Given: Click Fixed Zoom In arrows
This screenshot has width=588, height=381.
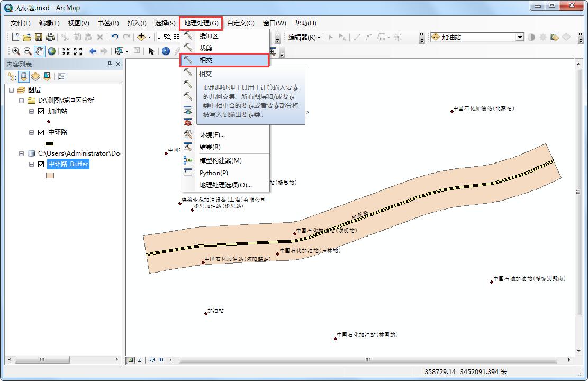Looking at the screenshot, I should coord(66,51).
